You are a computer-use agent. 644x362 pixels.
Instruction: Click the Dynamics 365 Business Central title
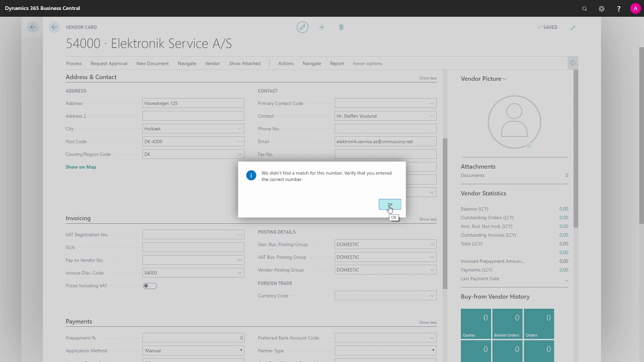(42, 8)
